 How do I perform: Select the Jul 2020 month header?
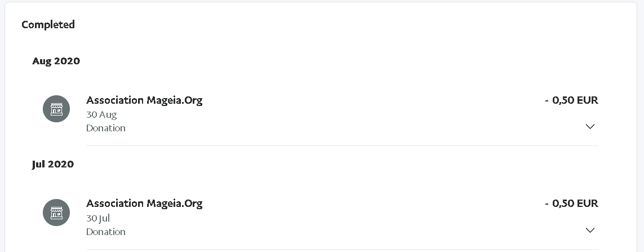[53, 164]
